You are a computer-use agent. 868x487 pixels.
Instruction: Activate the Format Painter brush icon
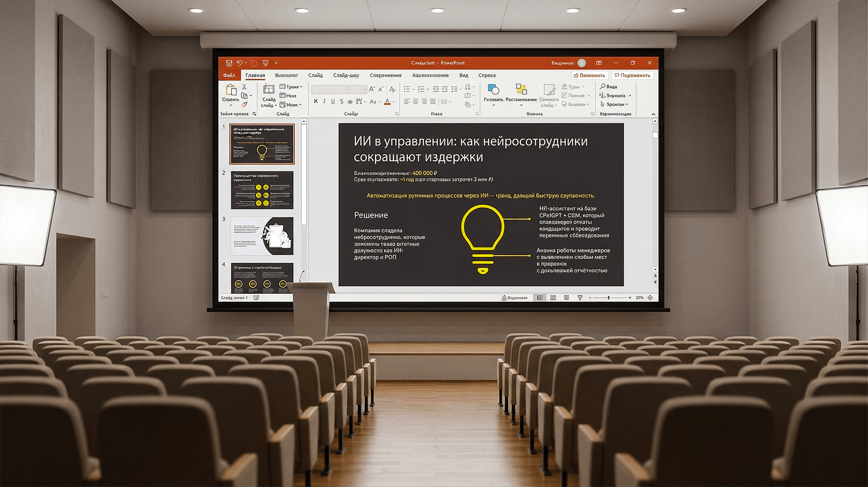[244, 105]
